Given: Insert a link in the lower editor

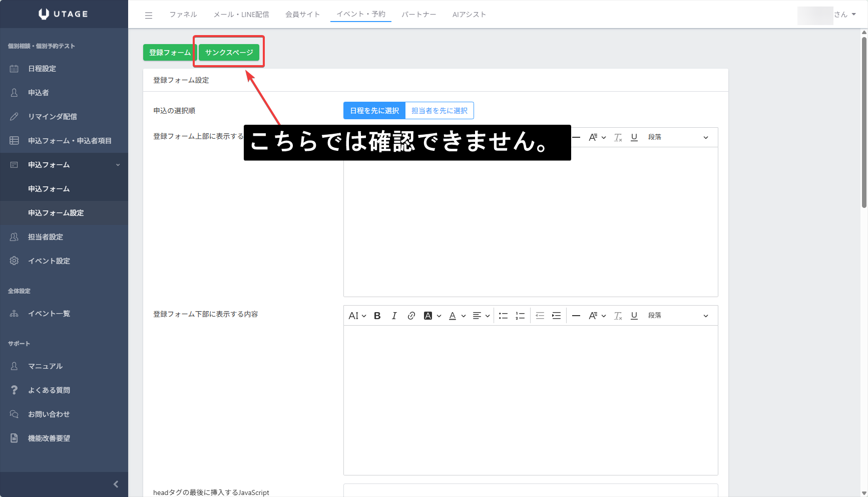Looking at the screenshot, I should pos(411,316).
